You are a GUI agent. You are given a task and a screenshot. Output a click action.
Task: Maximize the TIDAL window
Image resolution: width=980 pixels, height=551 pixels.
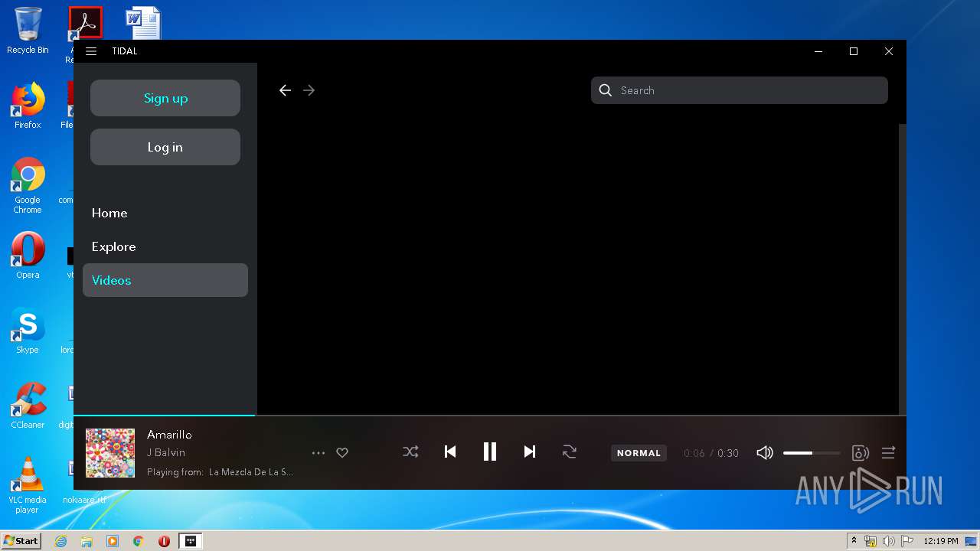[854, 51]
